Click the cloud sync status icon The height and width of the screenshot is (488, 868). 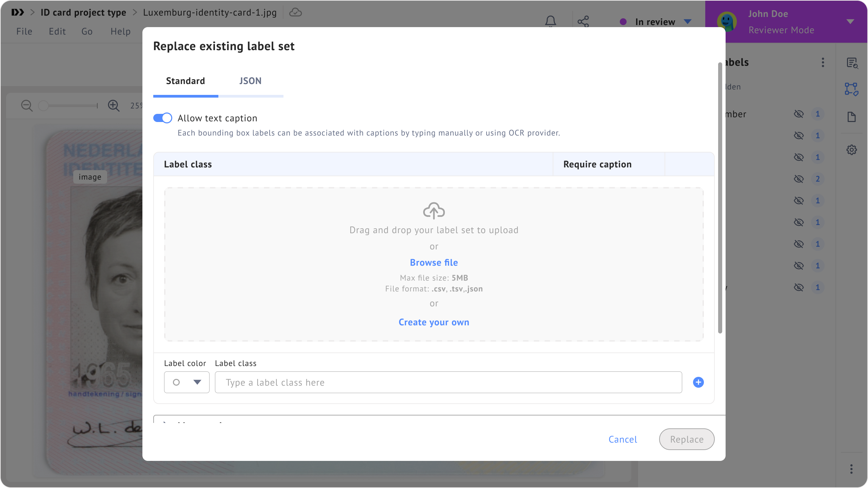point(295,13)
